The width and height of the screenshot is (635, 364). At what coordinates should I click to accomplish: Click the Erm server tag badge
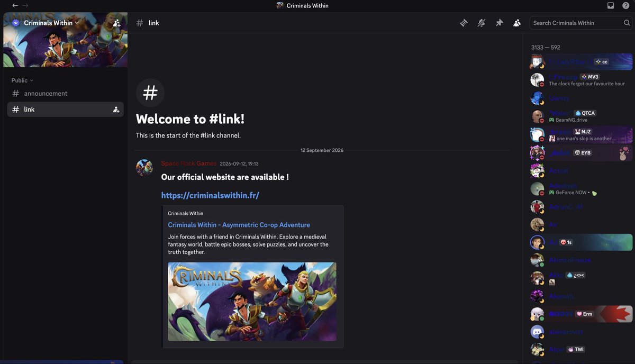point(585,314)
